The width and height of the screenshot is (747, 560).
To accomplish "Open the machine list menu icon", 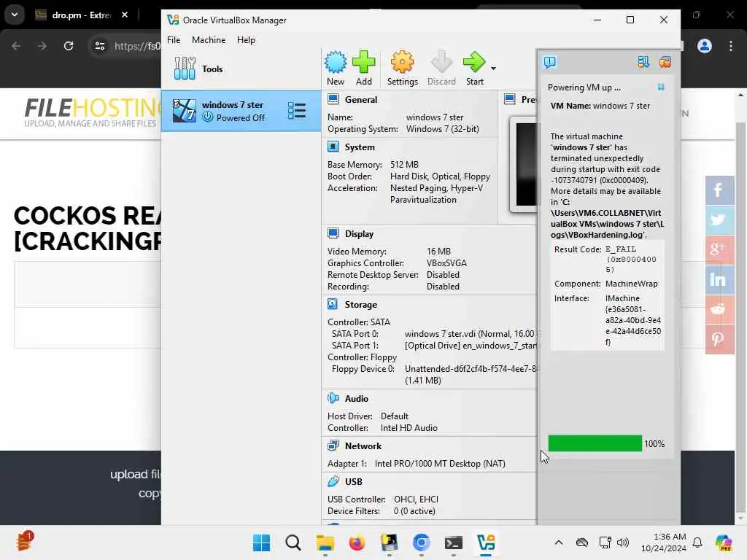I will [296, 111].
